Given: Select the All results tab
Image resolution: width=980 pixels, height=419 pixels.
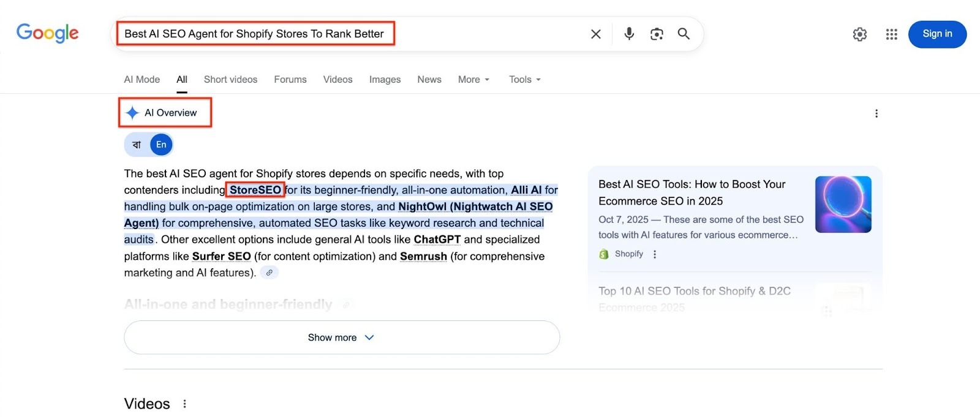Looking at the screenshot, I should [x=182, y=80].
